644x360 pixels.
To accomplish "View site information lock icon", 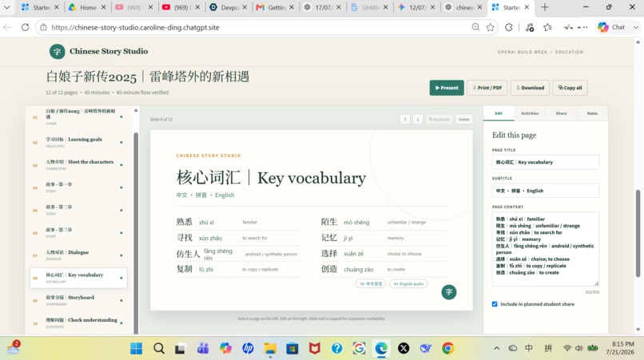I will click(43, 27).
